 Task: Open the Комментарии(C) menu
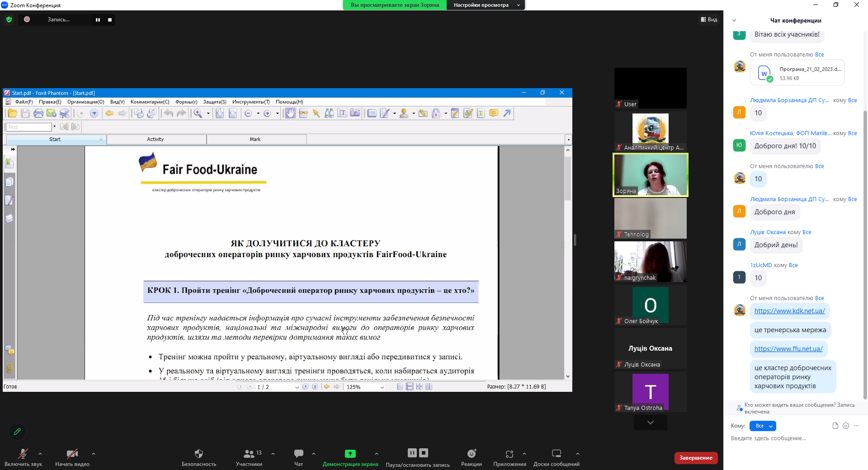point(150,102)
